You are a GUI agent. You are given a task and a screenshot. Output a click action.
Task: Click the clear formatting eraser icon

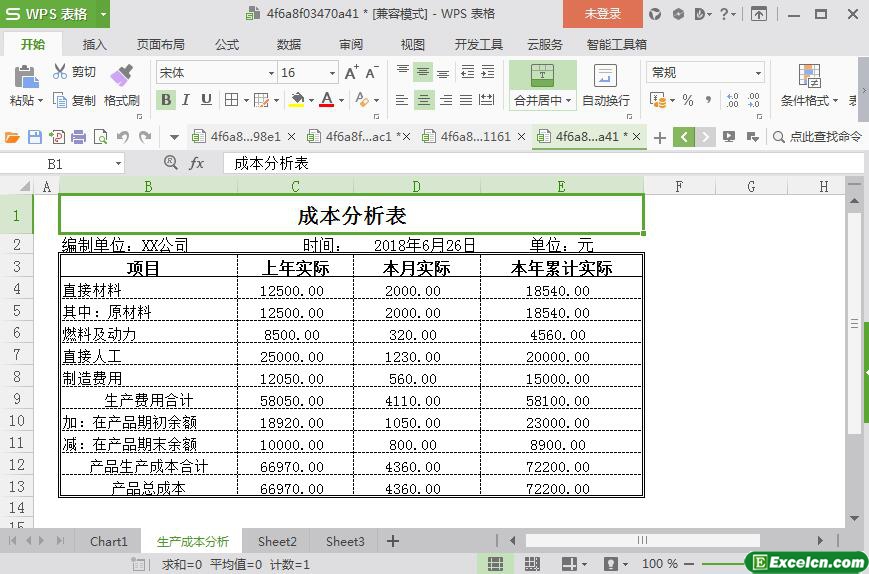pos(362,100)
